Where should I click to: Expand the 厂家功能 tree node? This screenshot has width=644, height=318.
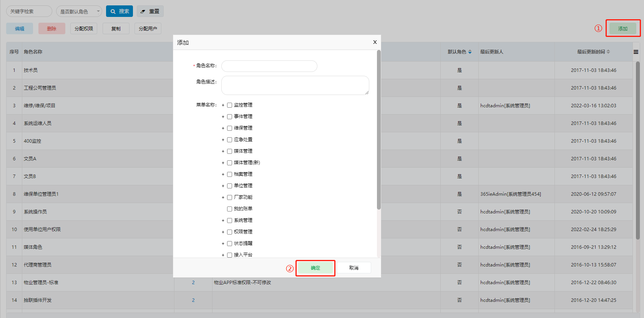click(223, 197)
